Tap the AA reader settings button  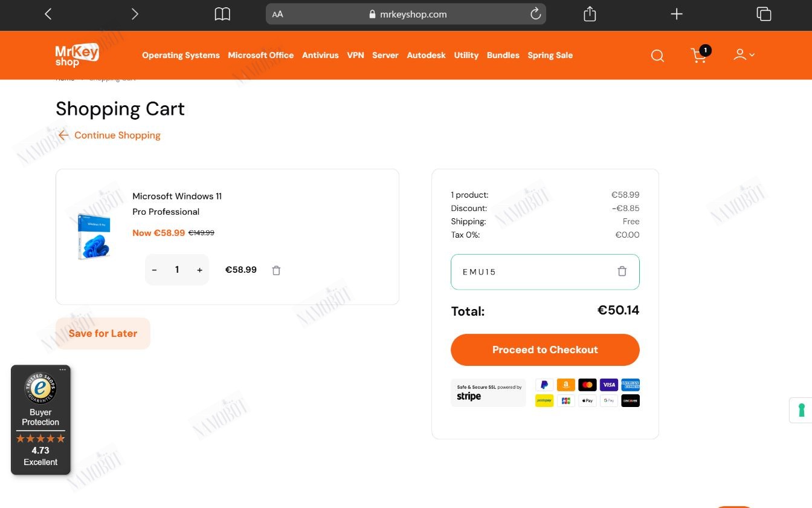click(x=278, y=14)
